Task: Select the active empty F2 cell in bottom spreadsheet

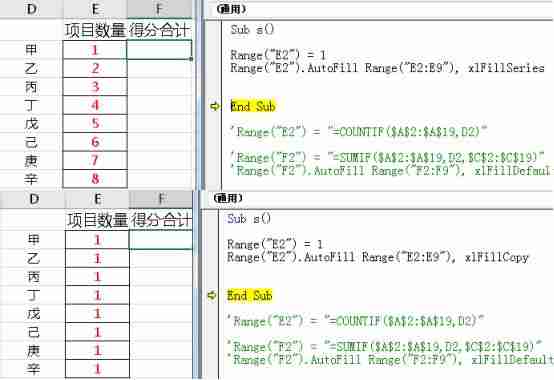Action: pos(161,240)
